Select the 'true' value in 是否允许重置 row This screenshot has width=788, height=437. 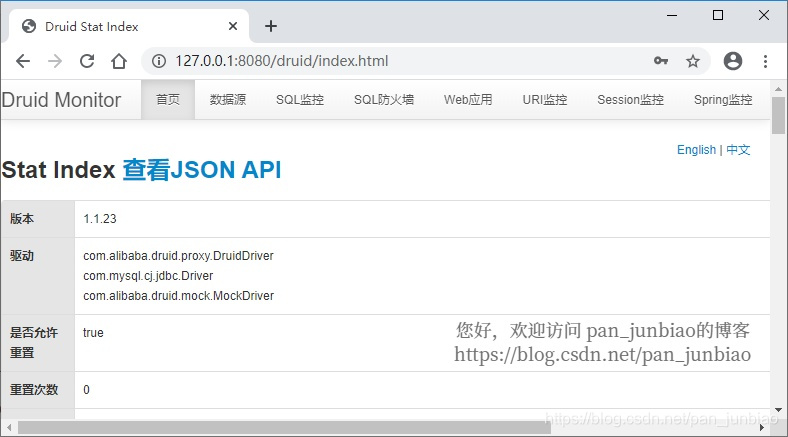click(x=93, y=333)
